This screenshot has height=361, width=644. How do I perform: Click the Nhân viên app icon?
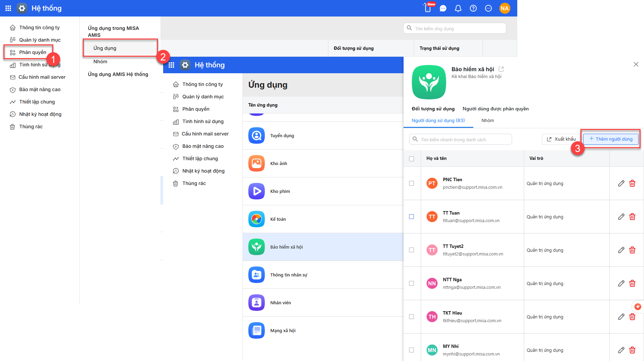257,303
